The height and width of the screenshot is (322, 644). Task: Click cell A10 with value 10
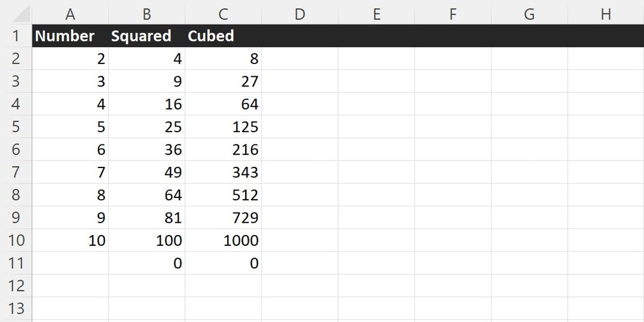(70, 240)
